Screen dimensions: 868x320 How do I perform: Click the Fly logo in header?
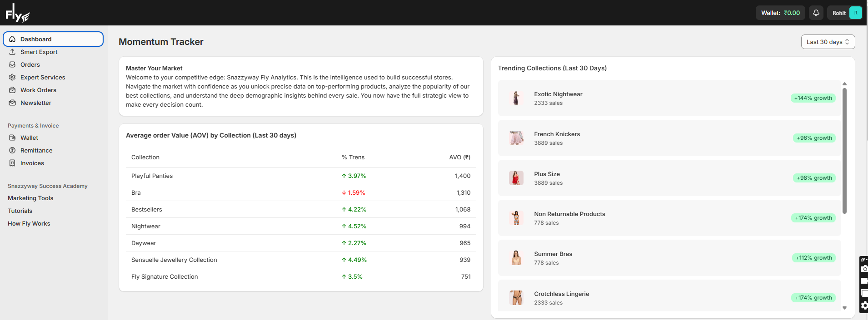18,13
